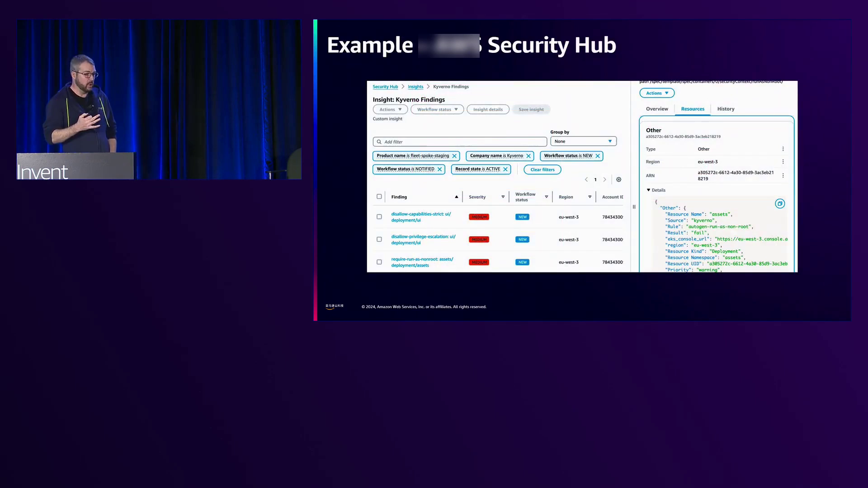Screen dimensions: 868x488
Task: Open the Workflow status dropdown button
Action: pos(437,109)
